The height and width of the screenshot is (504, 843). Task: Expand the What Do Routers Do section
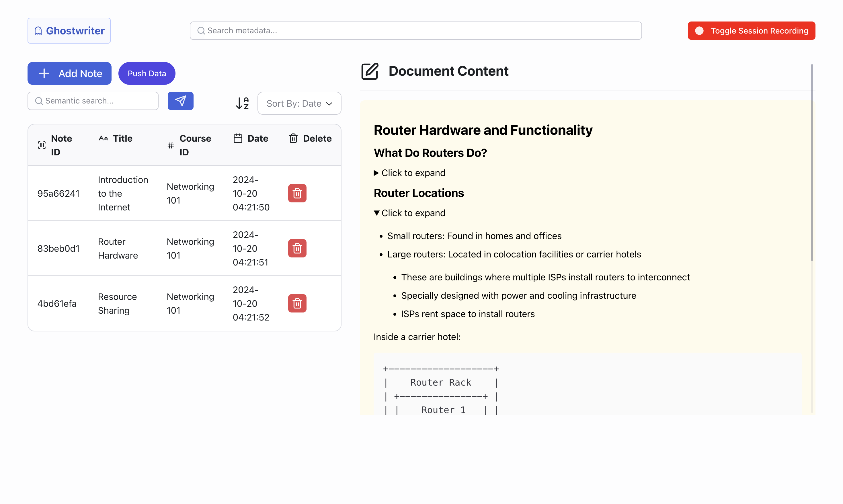pos(410,173)
